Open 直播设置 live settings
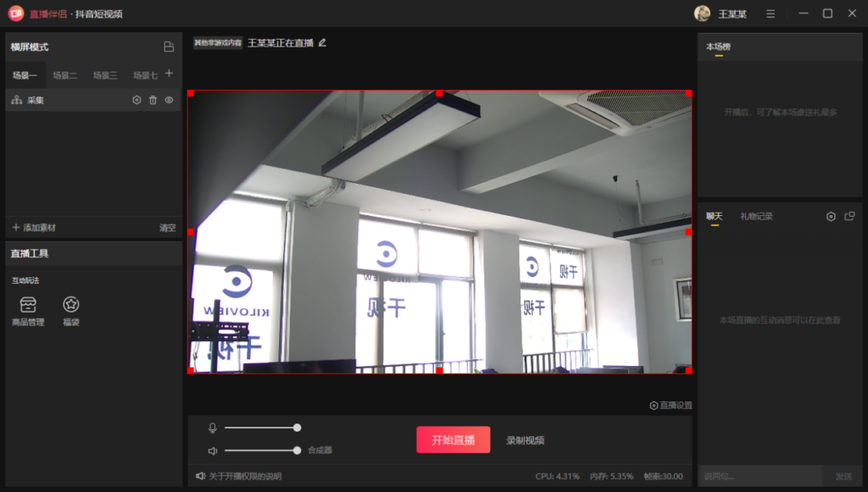Screen dimensions: 868x492 pyautogui.click(x=670, y=406)
